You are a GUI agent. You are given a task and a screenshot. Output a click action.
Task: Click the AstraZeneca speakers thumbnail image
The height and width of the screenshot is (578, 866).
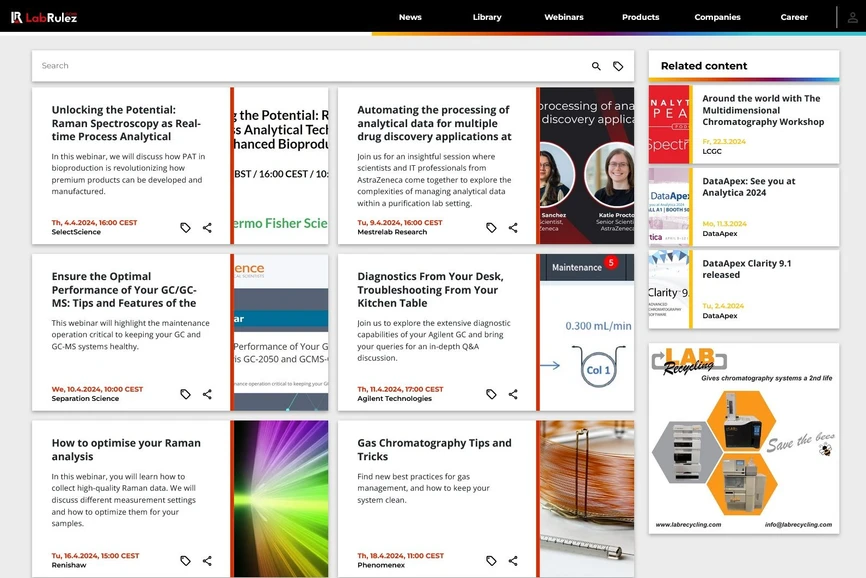click(587, 166)
